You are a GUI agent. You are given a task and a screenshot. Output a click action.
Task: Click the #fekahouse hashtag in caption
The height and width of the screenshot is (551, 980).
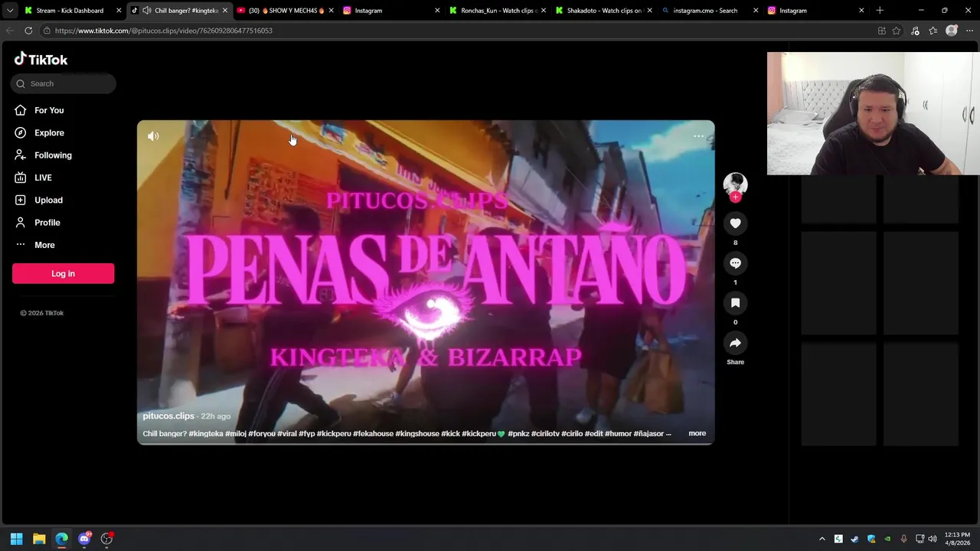click(x=373, y=434)
